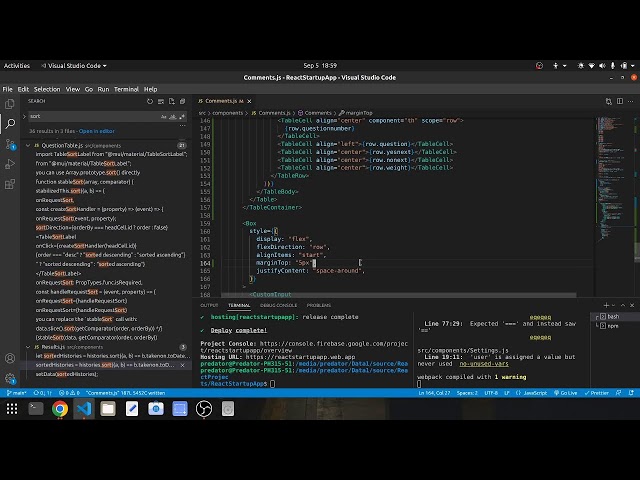Open the Extensions view

coord(10,184)
